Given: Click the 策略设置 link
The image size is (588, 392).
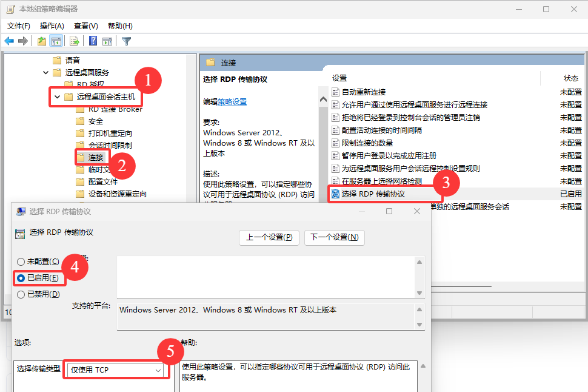Looking at the screenshot, I should 232,102.
